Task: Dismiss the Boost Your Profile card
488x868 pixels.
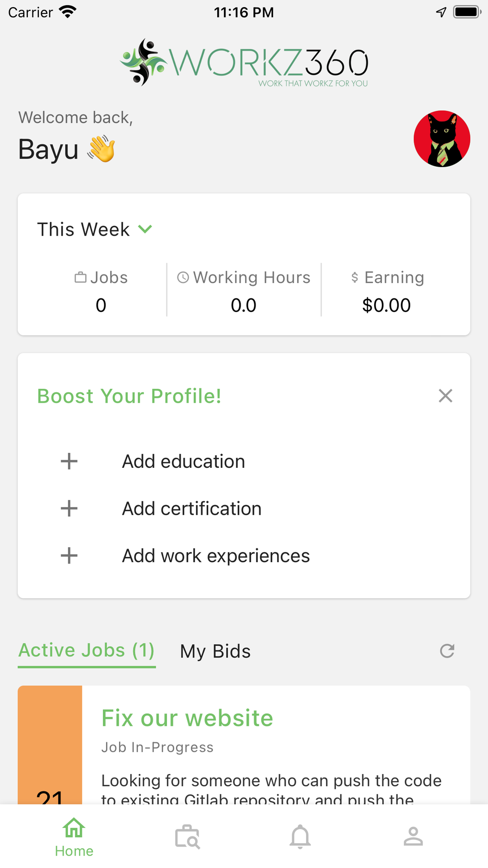Action: (x=445, y=396)
